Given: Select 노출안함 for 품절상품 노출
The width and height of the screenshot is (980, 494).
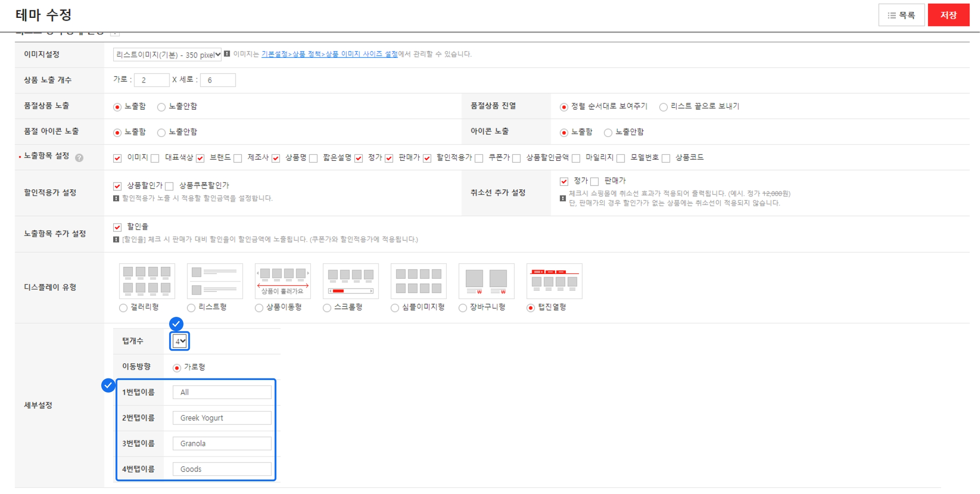Looking at the screenshot, I should click(161, 107).
